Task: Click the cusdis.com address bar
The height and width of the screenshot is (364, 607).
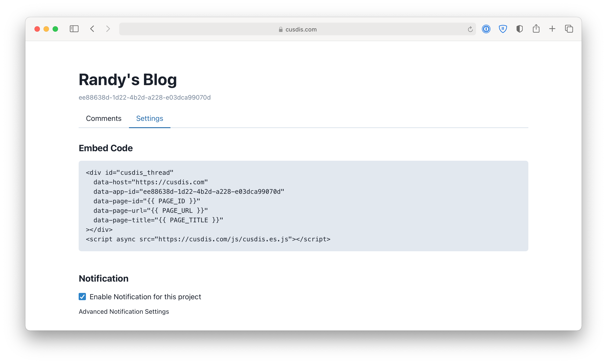Action: click(x=297, y=29)
